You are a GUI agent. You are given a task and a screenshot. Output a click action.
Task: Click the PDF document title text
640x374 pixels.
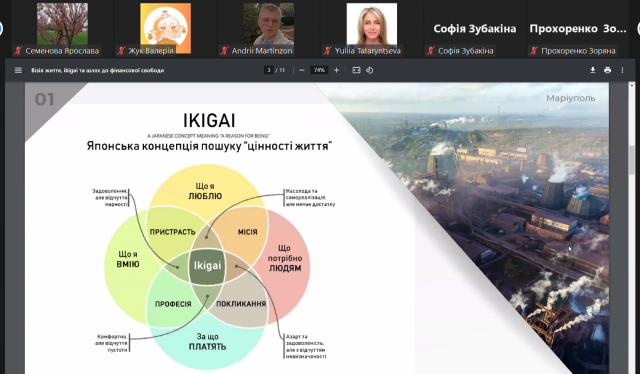(98, 70)
